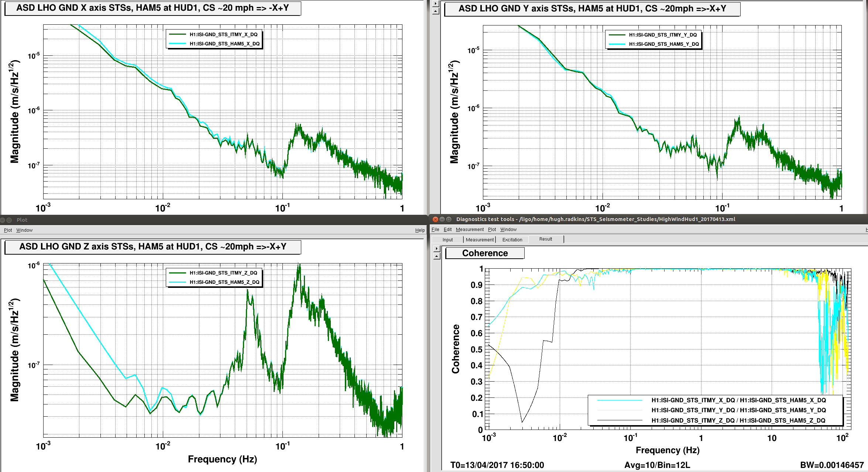
Task: Click right-arrow button beside Coherence title
Action: point(437,248)
